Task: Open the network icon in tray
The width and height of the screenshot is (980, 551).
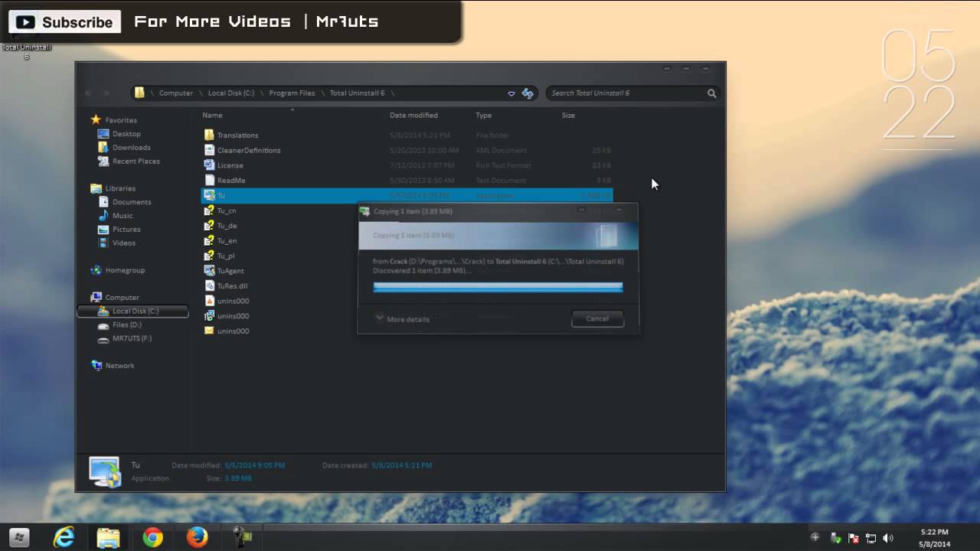Action: pyautogui.click(x=871, y=538)
